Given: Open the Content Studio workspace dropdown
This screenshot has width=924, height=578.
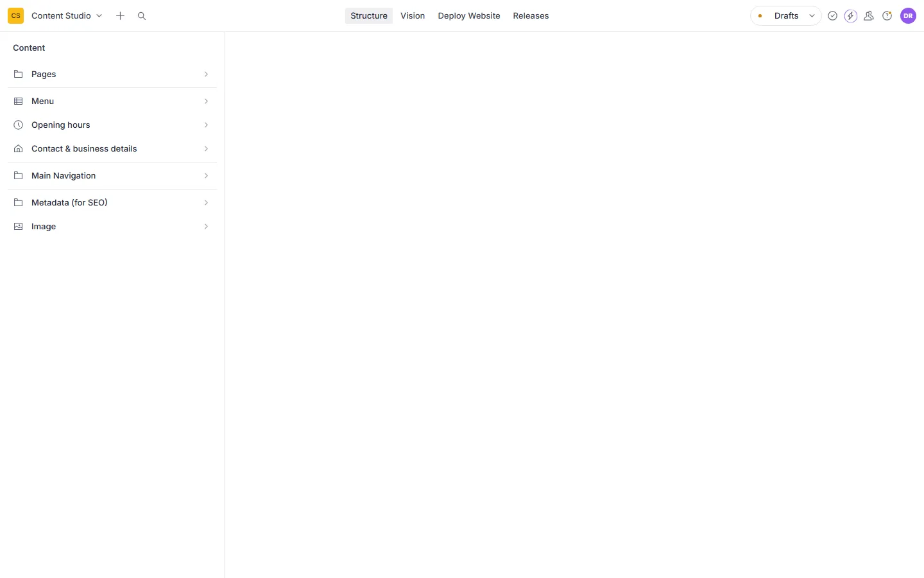Looking at the screenshot, I should (67, 15).
